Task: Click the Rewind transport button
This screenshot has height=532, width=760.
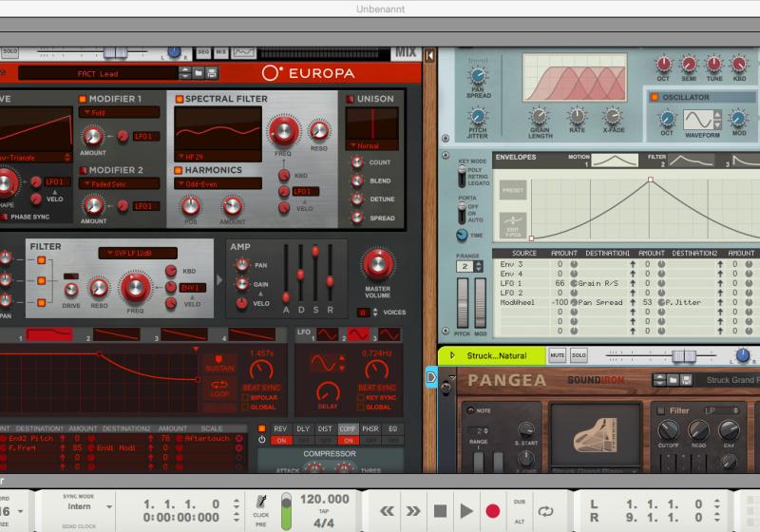Action: (387, 511)
